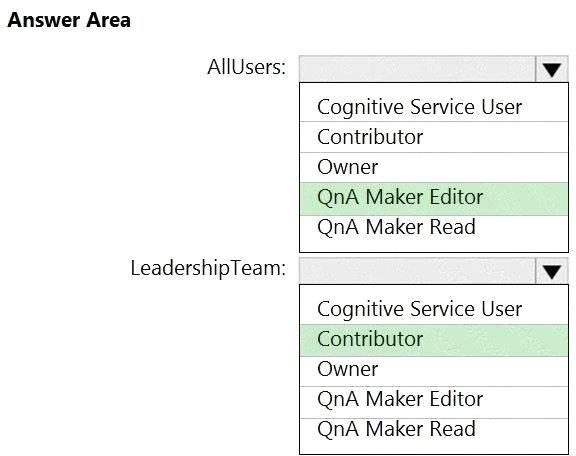
Task: Click the LeadershipTeam label text
Action: [208, 269]
